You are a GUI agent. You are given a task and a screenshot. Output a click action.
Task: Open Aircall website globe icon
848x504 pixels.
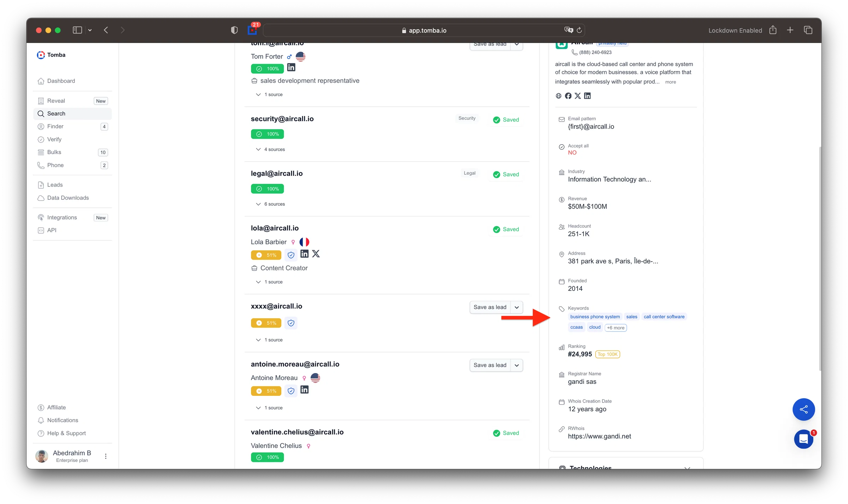(x=558, y=96)
